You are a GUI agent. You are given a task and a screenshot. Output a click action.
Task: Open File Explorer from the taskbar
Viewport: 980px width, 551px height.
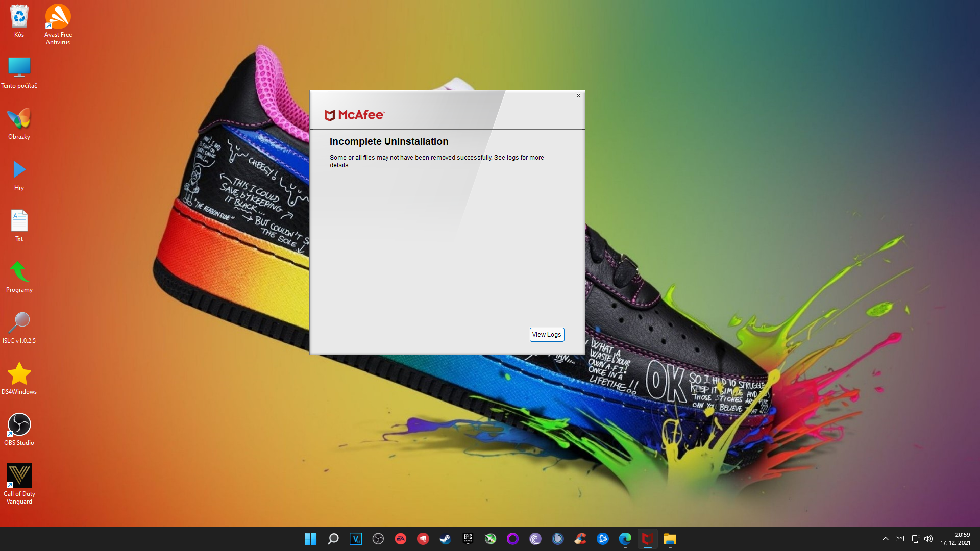[670, 539]
